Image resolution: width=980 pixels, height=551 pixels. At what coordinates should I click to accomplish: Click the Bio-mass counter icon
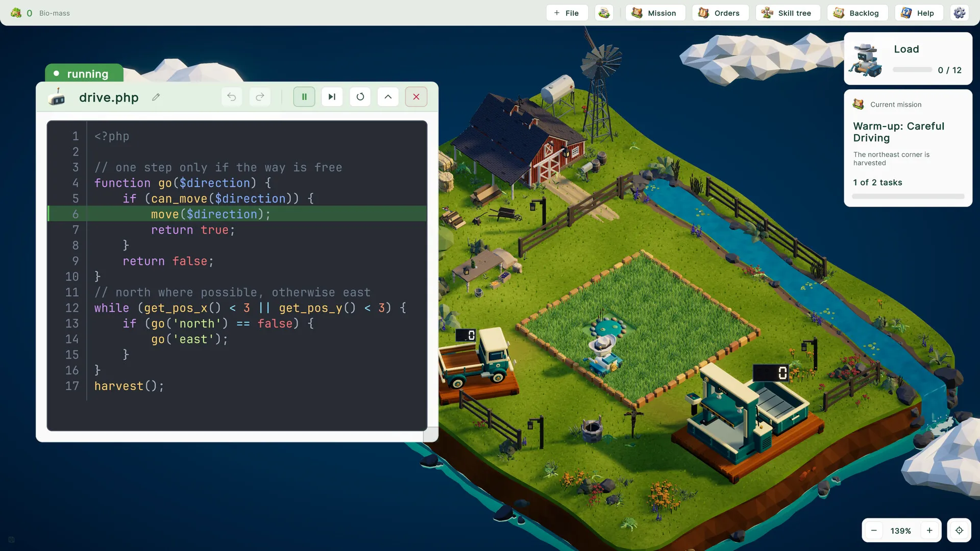click(x=16, y=13)
